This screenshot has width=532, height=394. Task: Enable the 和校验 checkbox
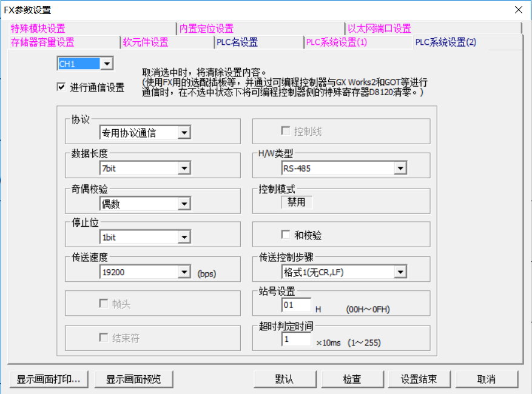tap(286, 235)
